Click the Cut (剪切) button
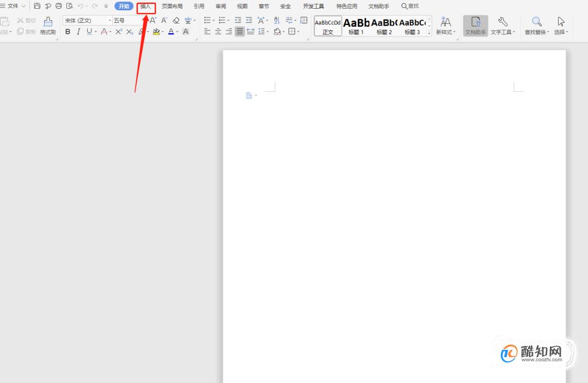 pyautogui.click(x=26, y=20)
